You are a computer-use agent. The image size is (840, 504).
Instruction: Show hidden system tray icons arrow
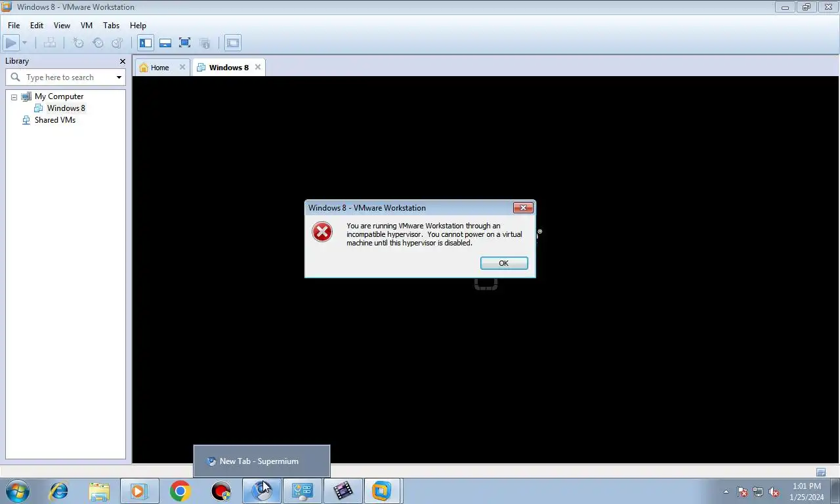pyautogui.click(x=726, y=492)
